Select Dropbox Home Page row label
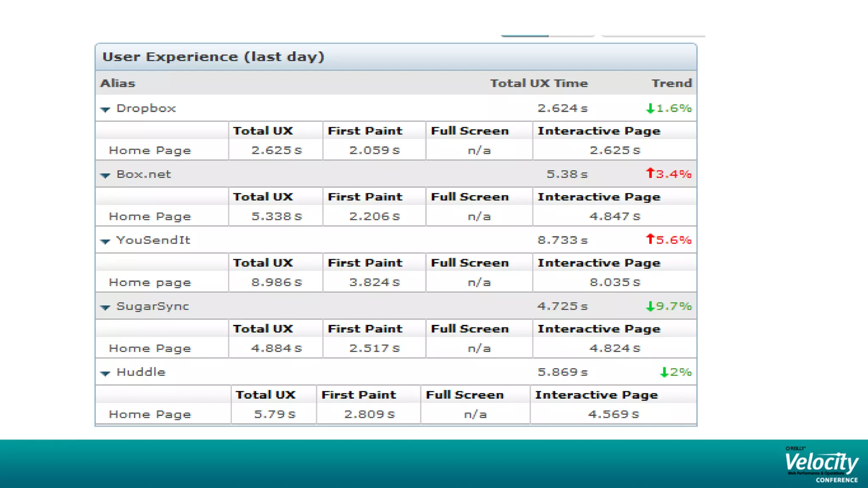The height and width of the screenshot is (488, 868). click(150, 151)
